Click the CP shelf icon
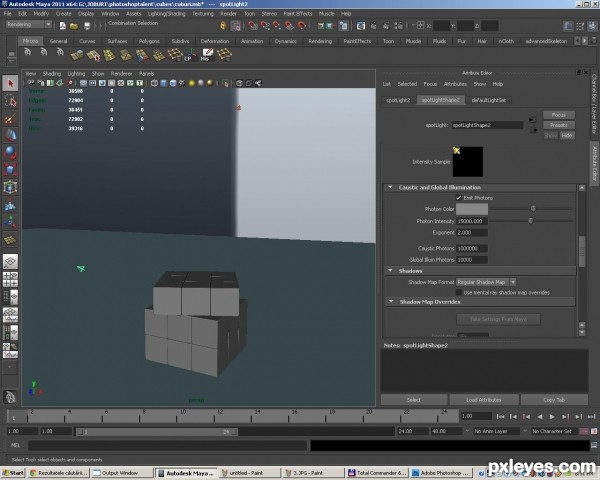Screen dimensions: 600x480 190,55
